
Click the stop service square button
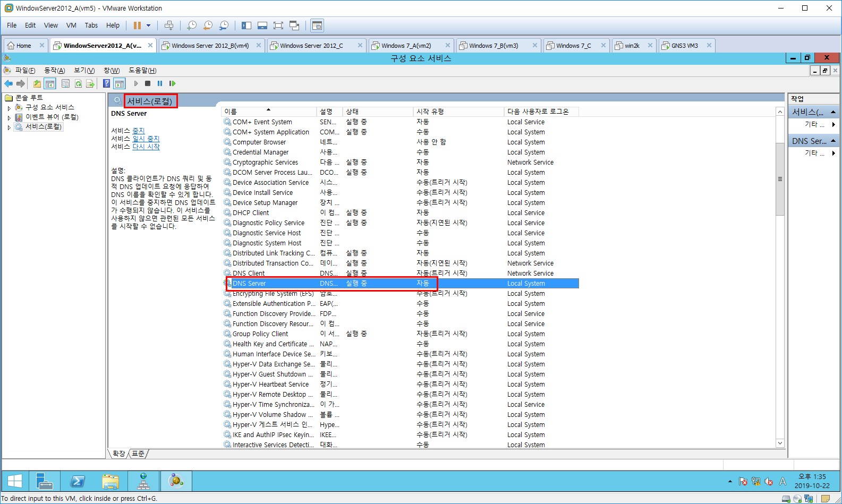(148, 83)
